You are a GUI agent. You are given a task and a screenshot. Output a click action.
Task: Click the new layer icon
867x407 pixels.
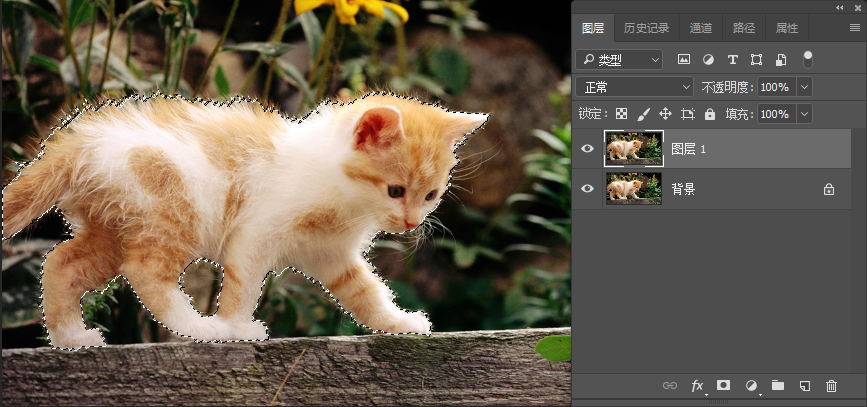[x=804, y=386]
